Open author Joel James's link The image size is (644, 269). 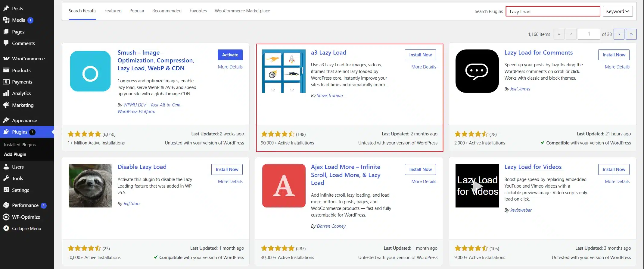[x=520, y=89]
